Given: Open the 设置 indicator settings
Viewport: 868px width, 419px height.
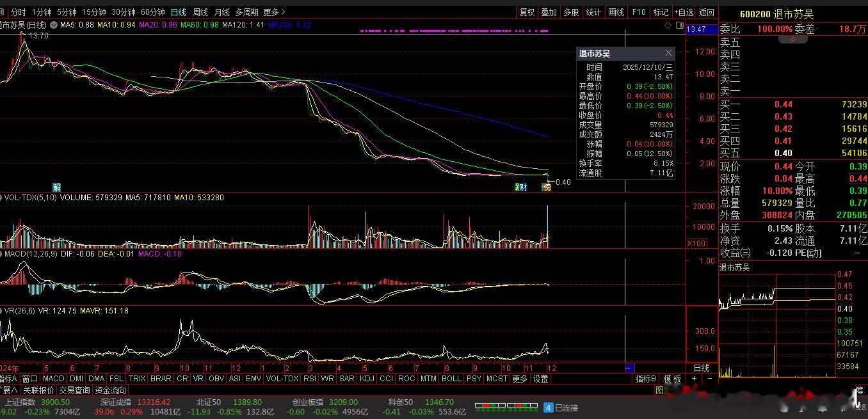Looking at the screenshot, I should [x=541, y=379].
